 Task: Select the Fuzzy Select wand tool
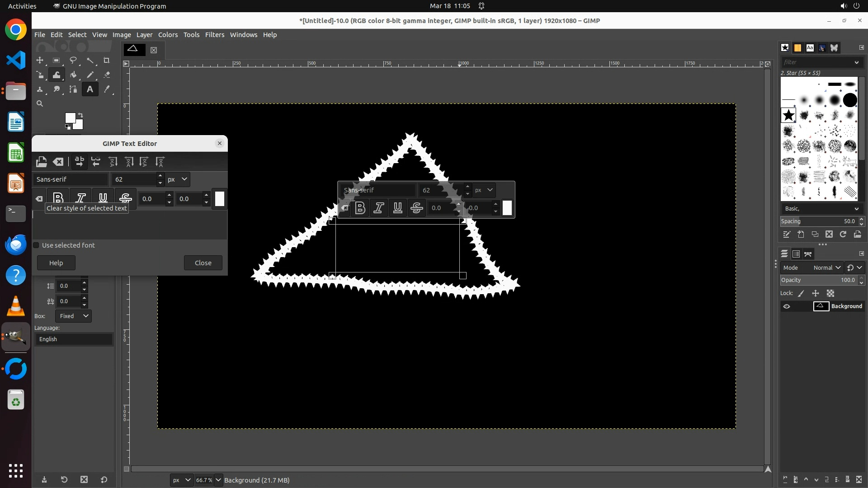pos(90,60)
